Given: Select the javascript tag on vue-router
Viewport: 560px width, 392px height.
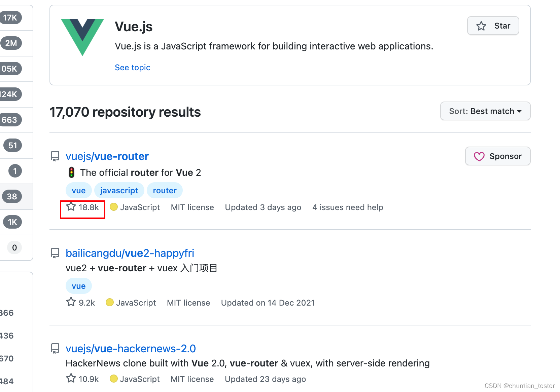Looking at the screenshot, I should [119, 190].
